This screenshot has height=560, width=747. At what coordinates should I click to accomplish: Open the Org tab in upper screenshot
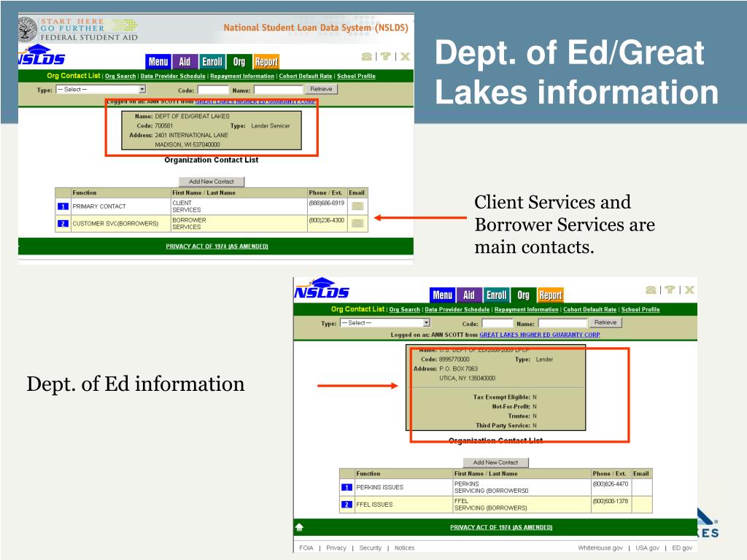point(239,61)
